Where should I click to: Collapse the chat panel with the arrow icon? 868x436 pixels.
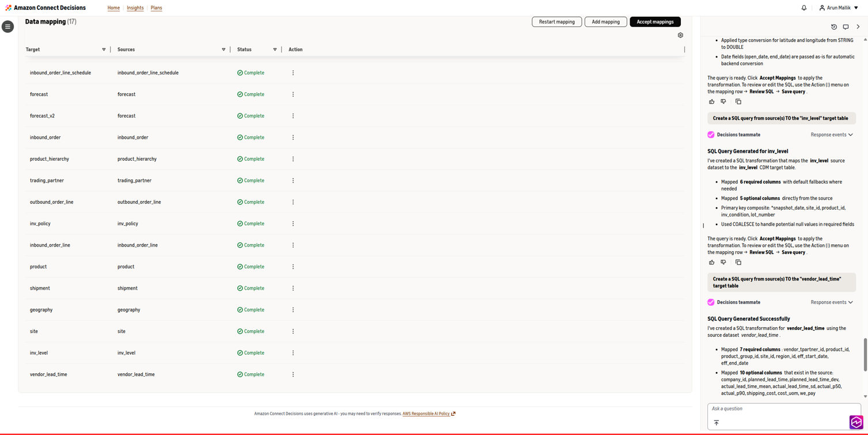pos(858,27)
